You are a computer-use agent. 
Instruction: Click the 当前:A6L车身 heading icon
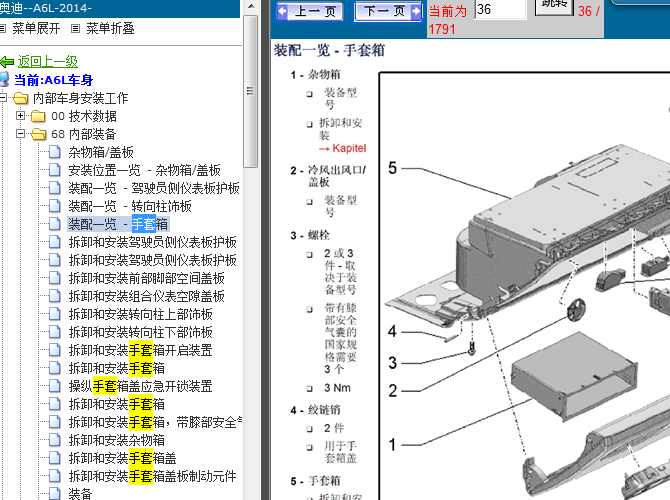tap(4, 79)
